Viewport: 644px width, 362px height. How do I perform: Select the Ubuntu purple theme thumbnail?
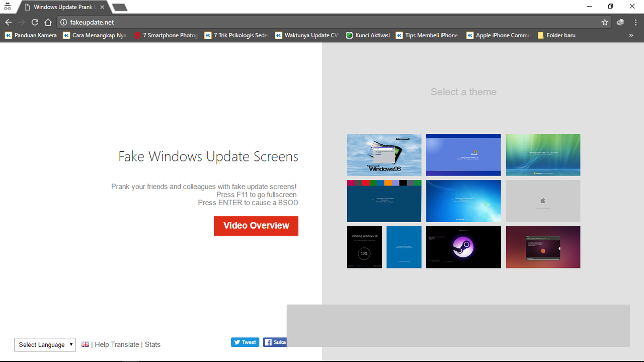pyautogui.click(x=543, y=247)
